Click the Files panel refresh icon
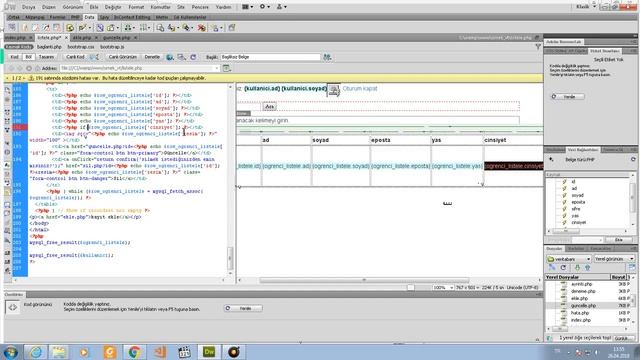This screenshot has height=360, width=640. pos(563,268)
